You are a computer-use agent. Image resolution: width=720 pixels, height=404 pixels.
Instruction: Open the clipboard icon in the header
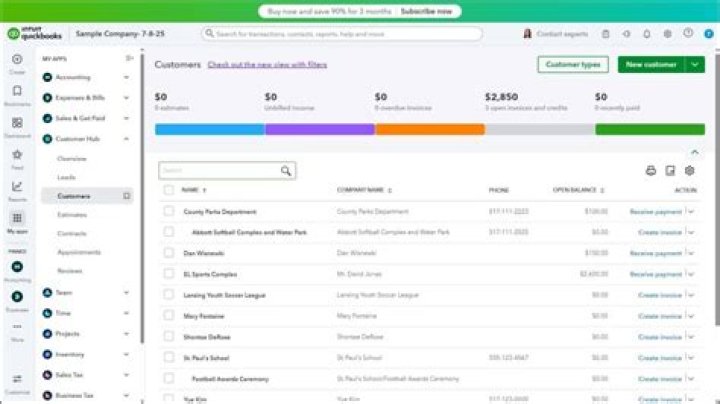(x=606, y=34)
